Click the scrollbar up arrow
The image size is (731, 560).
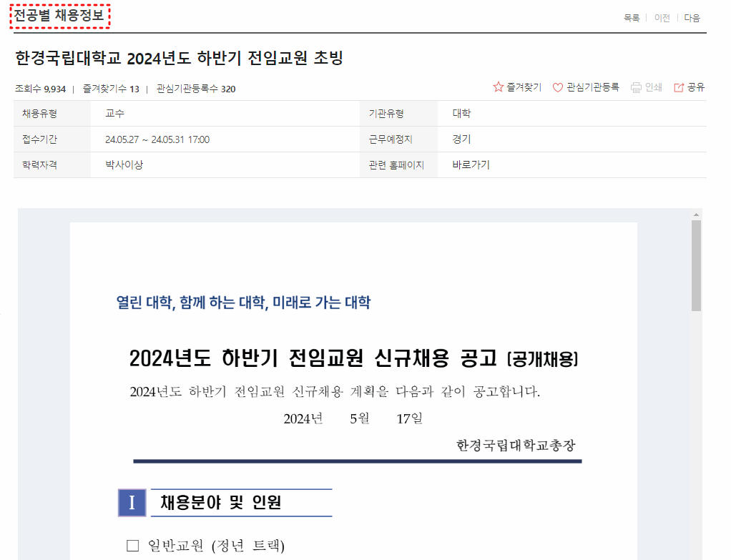pyautogui.click(x=696, y=215)
